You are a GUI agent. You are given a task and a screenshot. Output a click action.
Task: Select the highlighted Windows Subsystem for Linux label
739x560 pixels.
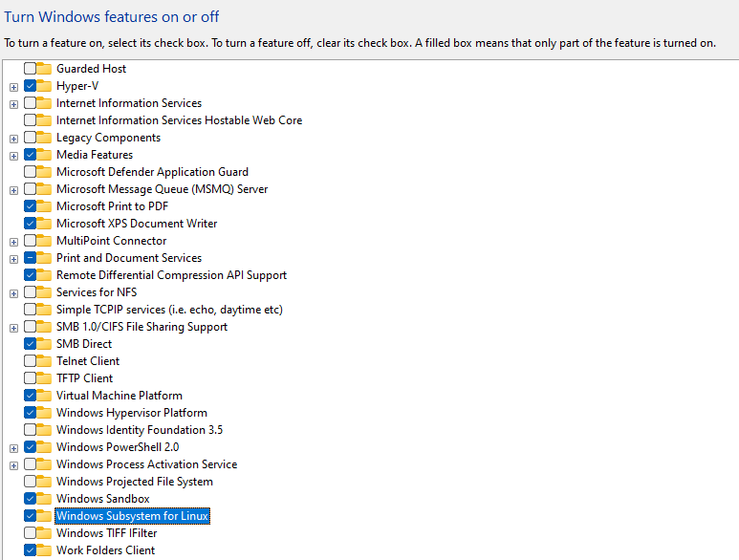[133, 516]
